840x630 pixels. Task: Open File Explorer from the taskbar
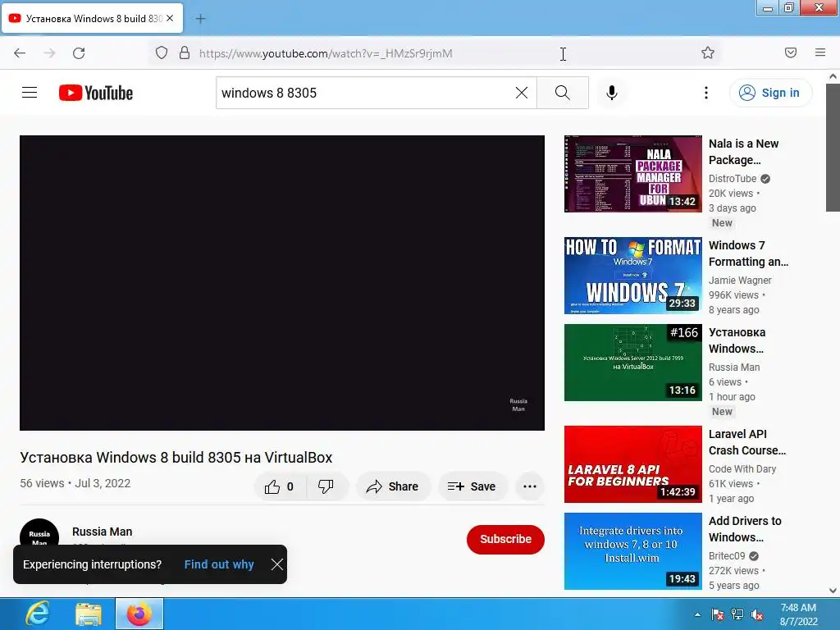(89, 614)
